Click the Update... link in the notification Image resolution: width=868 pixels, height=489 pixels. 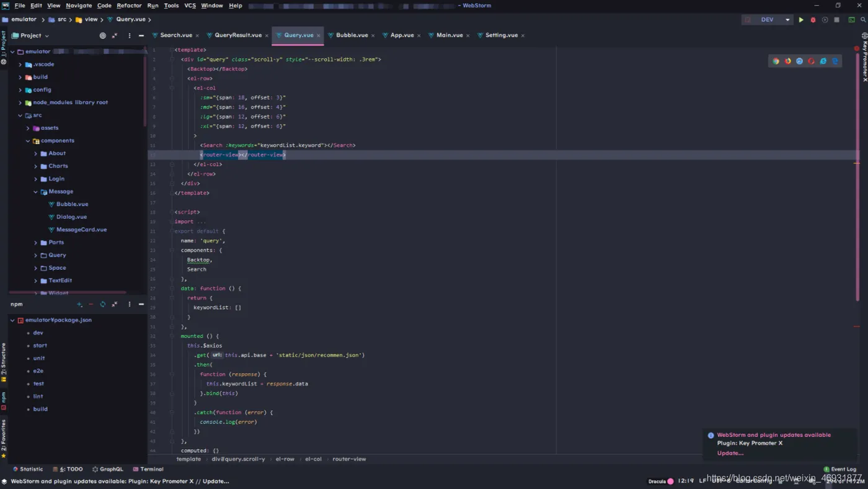pyautogui.click(x=730, y=453)
